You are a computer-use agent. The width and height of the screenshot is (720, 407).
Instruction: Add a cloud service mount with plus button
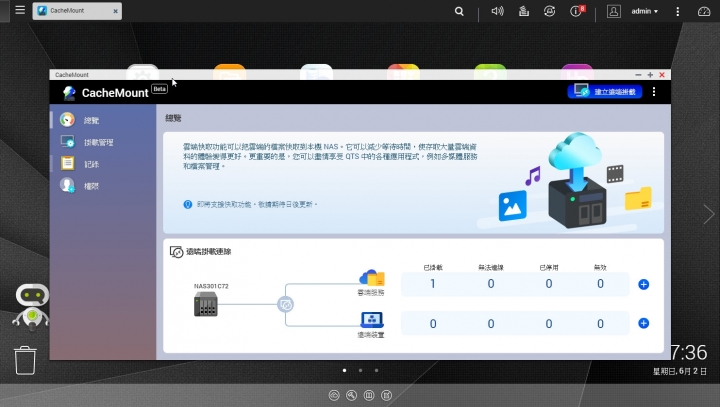643,284
